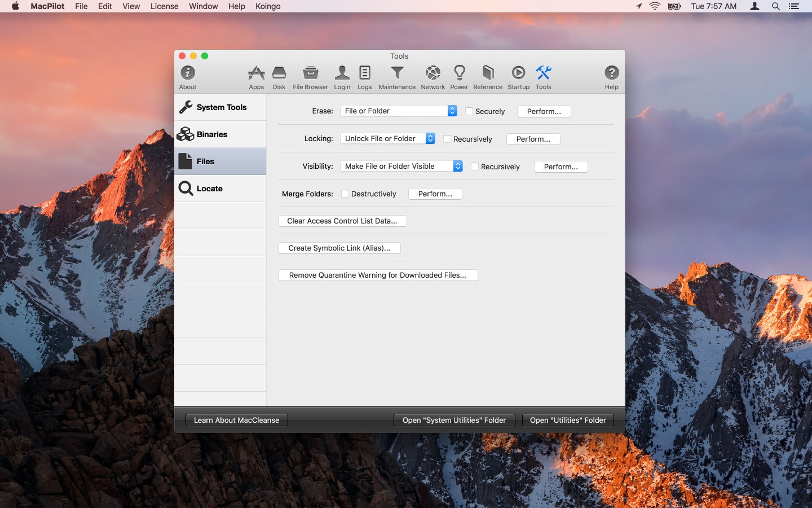812x508 pixels.
Task: Open the Logs panel
Action: coord(364,77)
